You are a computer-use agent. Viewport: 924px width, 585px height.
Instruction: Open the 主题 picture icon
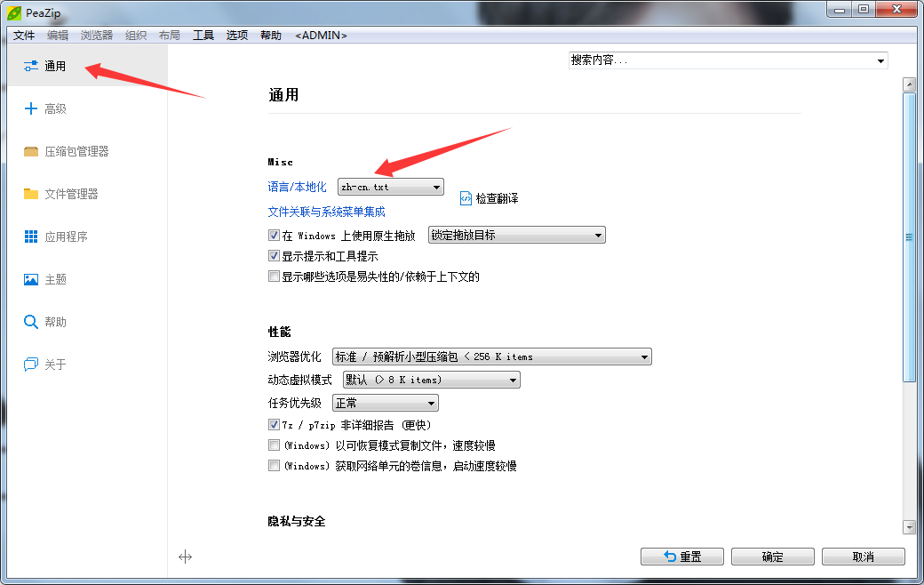[x=31, y=279]
